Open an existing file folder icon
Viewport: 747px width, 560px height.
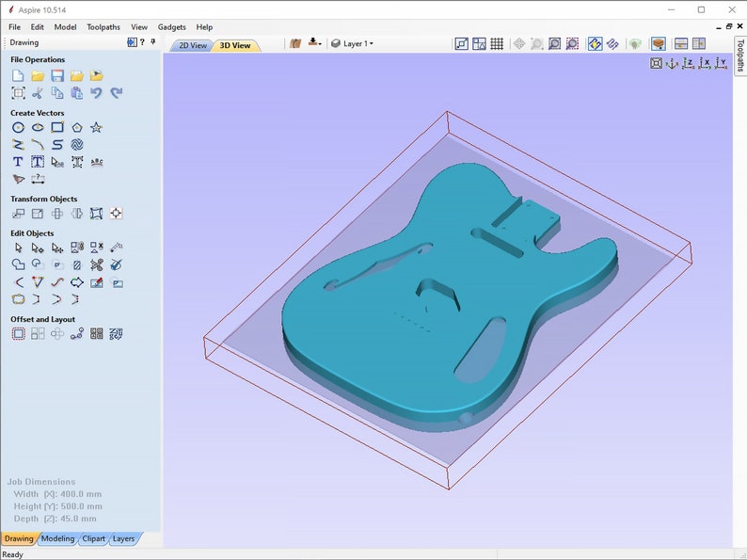point(38,76)
